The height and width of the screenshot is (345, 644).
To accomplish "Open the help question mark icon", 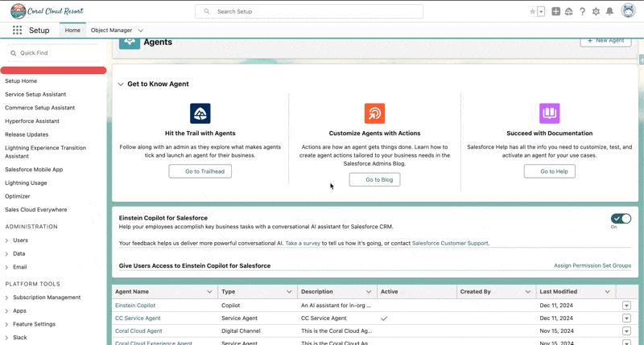I will pyautogui.click(x=582, y=11).
